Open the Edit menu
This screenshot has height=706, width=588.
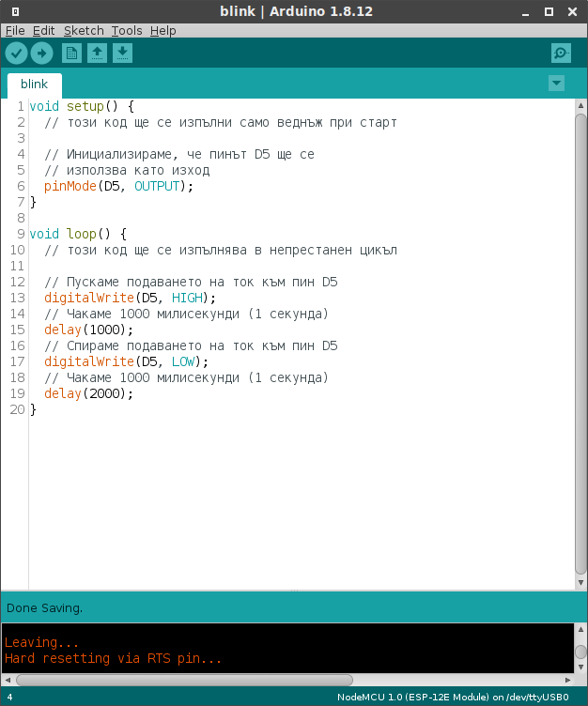[45, 30]
